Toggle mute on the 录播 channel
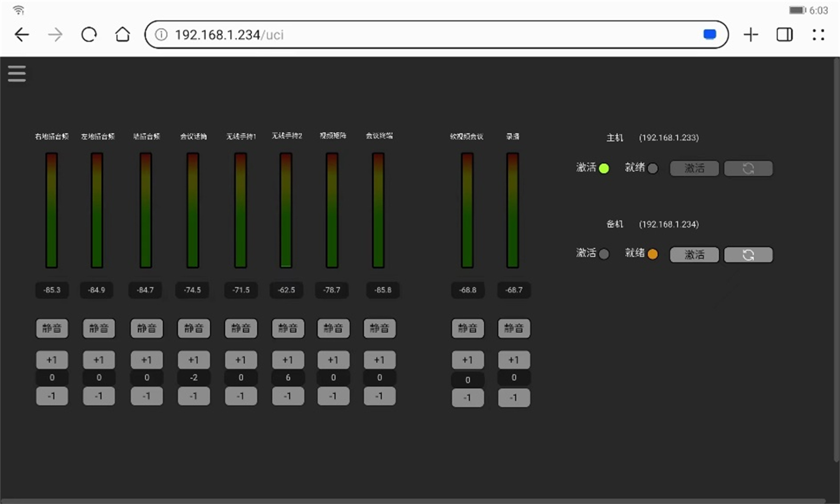The height and width of the screenshot is (504, 840). (514, 328)
